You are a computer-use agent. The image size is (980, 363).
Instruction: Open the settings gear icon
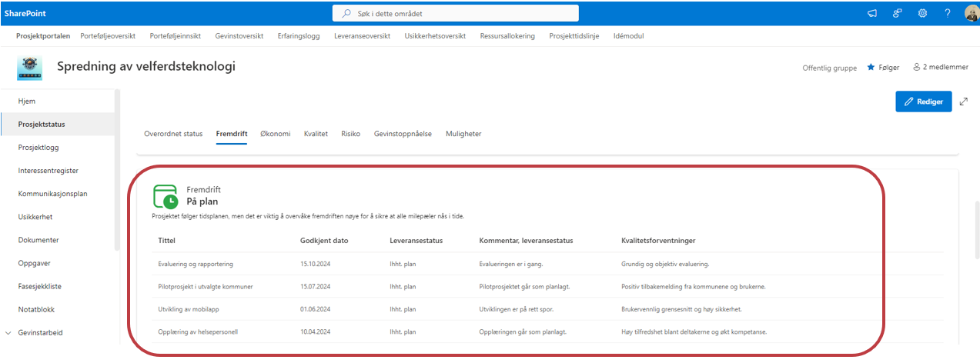point(922,13)
